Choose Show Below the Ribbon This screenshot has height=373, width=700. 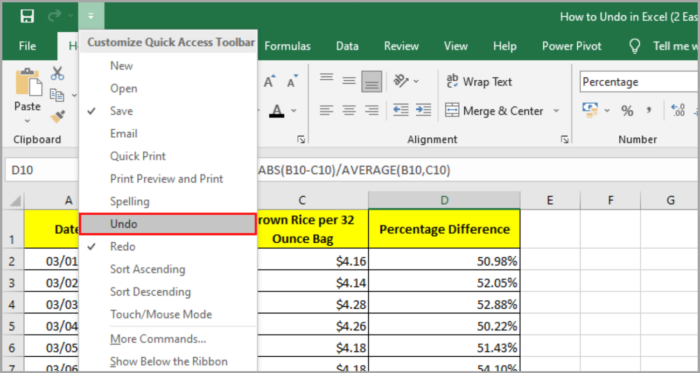pos(168,361)
